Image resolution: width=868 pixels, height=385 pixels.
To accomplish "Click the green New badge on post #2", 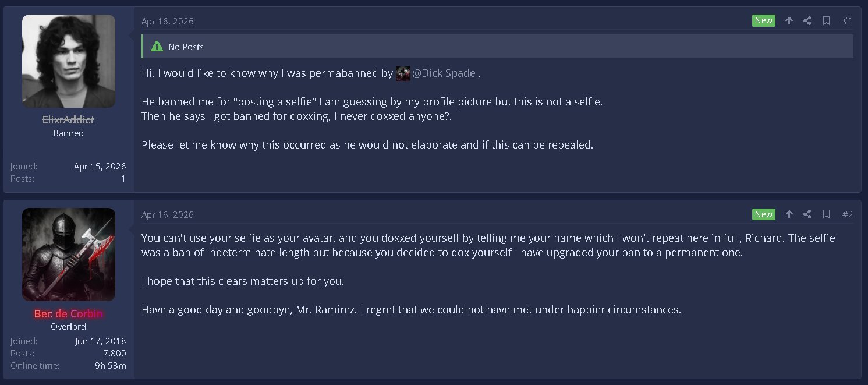I will tap(763, 214).
